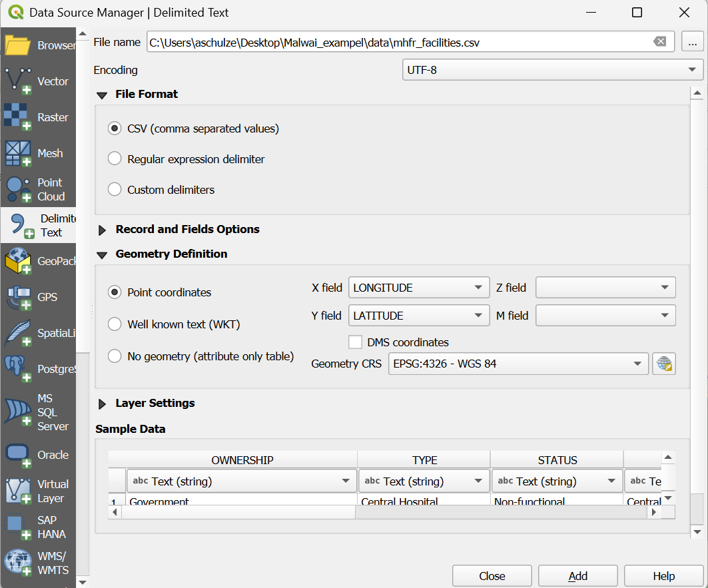Image resolution: width=708 pixels, height=588 pixels.
Task: Click the Select CRS globe icon
Action: [663, 364]
